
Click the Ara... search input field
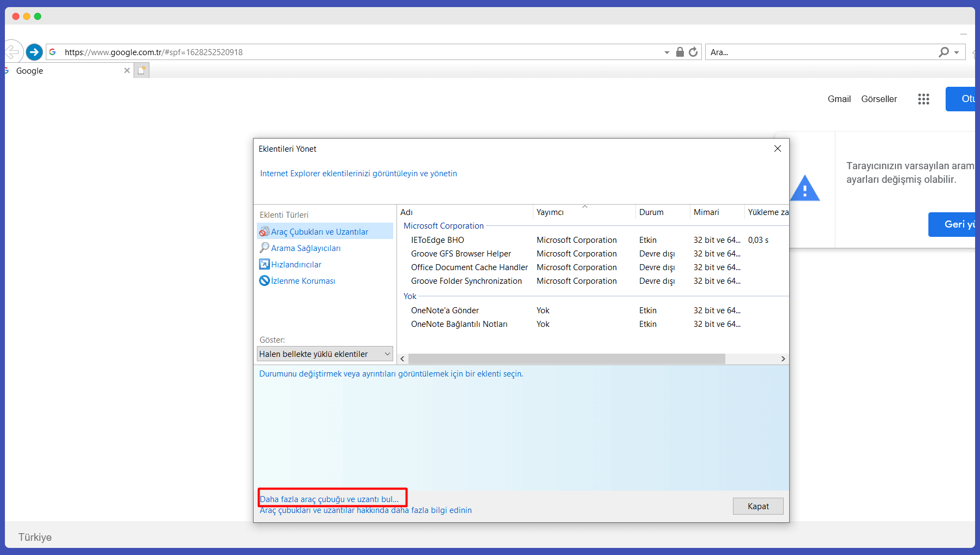[822, 52]
